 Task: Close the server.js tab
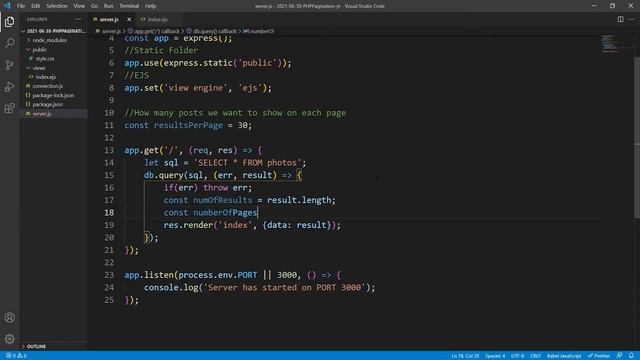pyautogui.click(x=129, y=19)
